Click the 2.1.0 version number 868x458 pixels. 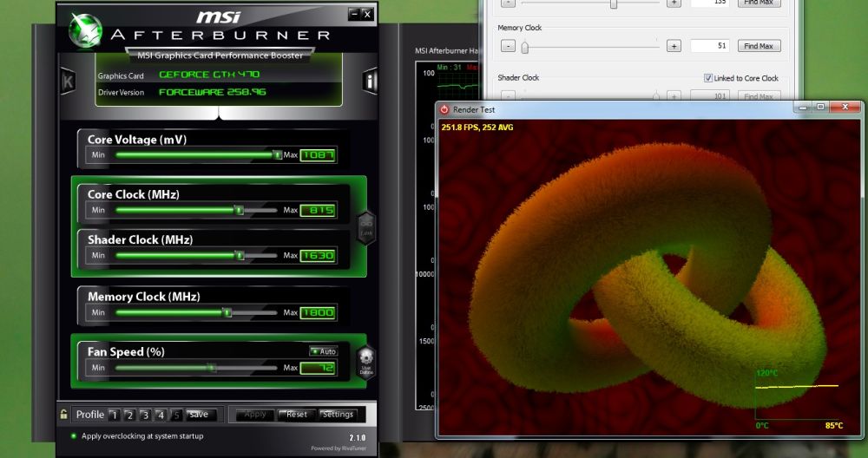click(x=357, y=437)
